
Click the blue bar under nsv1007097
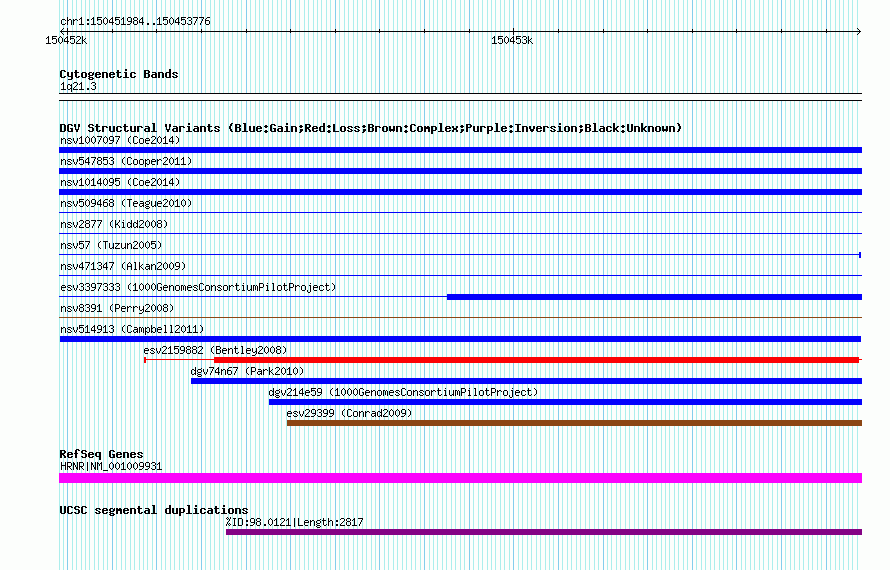tap(460, 150)
